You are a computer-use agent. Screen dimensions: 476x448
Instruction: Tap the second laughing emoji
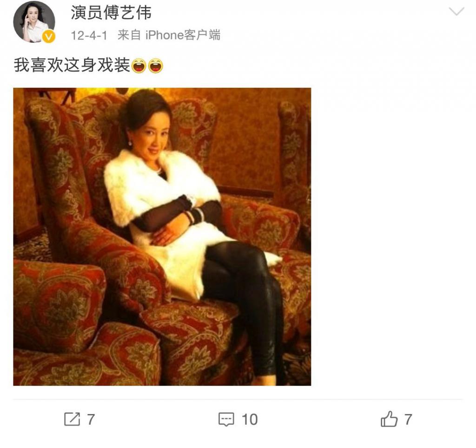pos(155,66)
